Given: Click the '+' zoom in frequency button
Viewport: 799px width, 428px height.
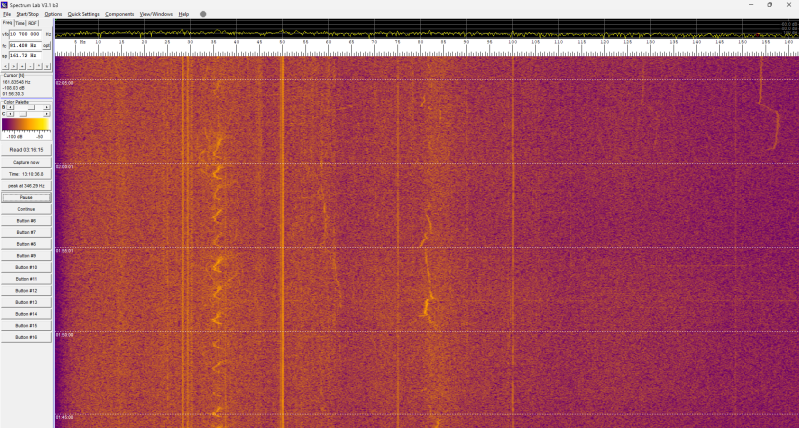Looking at the screenshot, I should click(22, 66).
